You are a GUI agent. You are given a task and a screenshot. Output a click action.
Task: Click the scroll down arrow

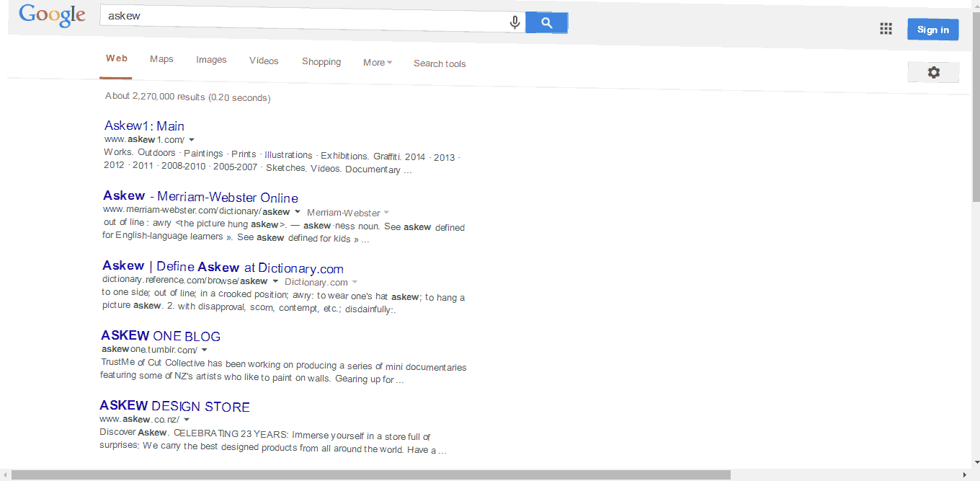(976, 462)
